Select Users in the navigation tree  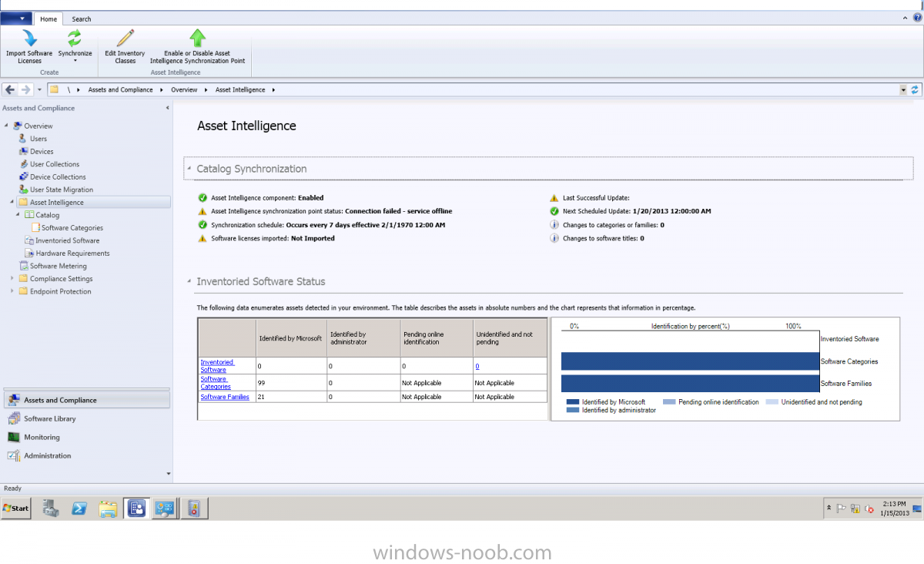(x=38, y=139)
